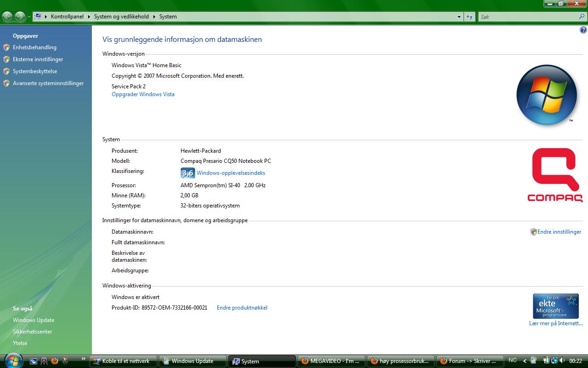Viewport: 588px width, 368px height.
Task: Switch to System taskbar button
Action: tap(262, 361)
